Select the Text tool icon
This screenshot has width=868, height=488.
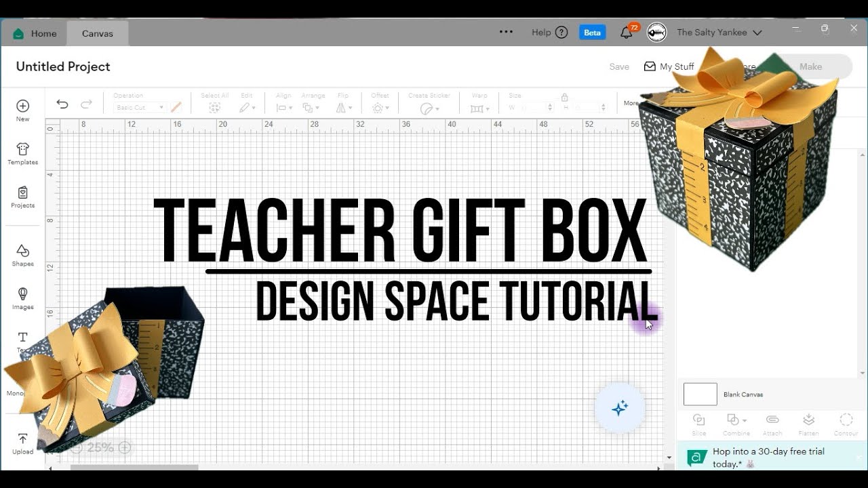(23, 337)
